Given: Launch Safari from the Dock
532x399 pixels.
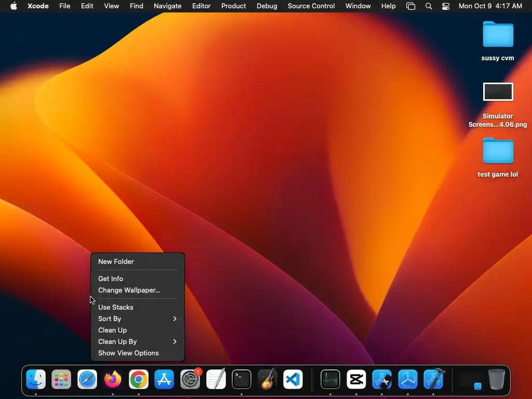Looking at the screenshot, I should [87, 379].
